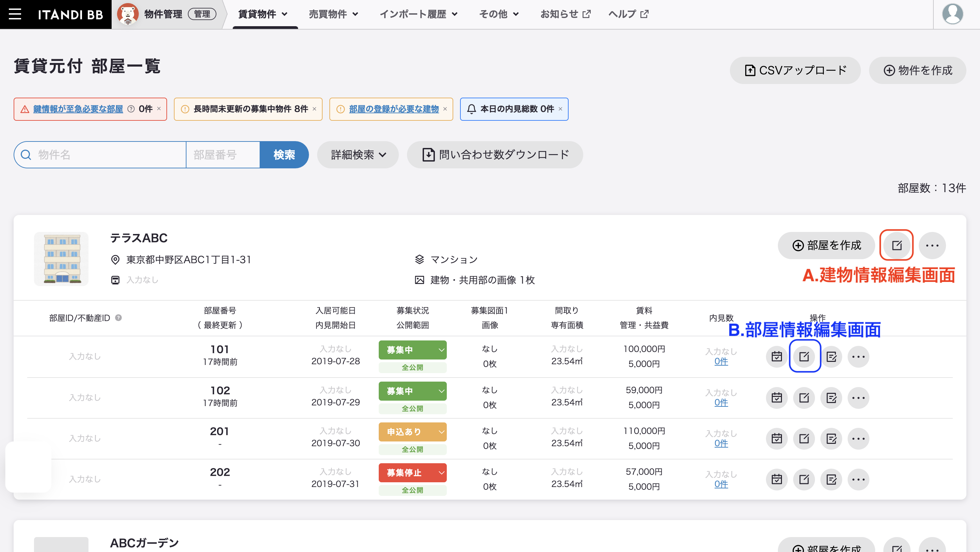This screenshot has width=980, height=552.
Task: Click memo edit icon for room 202
Action: [831, 480]
